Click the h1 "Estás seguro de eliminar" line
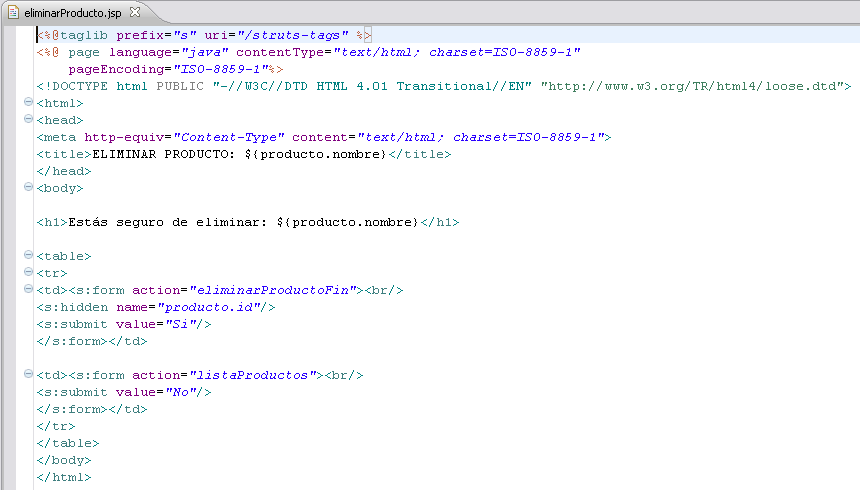The width and height of the screenshot is (860, 490). coord(248,222)
